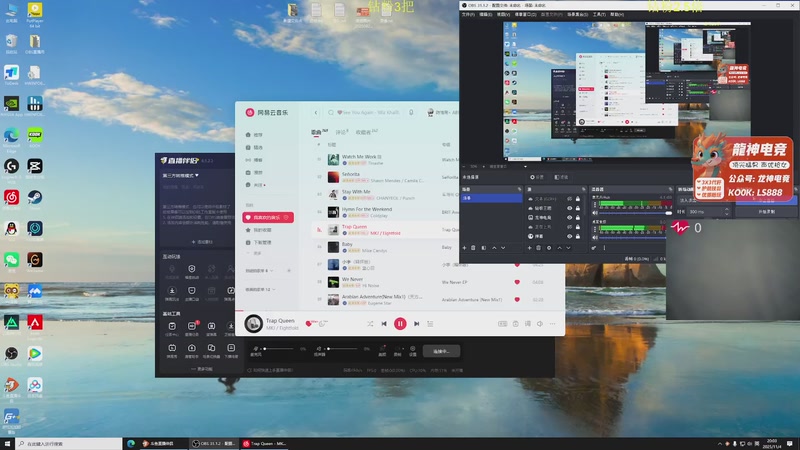This screenshot has width=800, height=450.
Task: Go to previous track in NetEase player
Action: pyautogui.click(x=384, y=323)
